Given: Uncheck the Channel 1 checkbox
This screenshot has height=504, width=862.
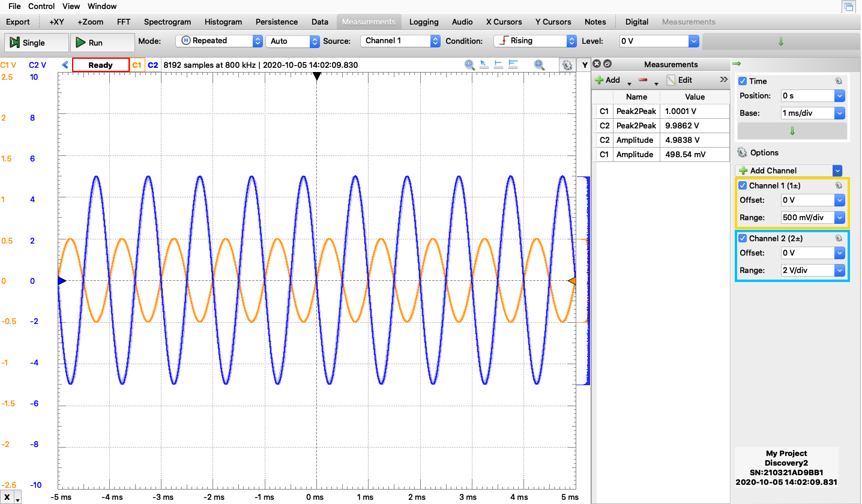Looking at the screenshot, I should pyautogui.click(x=743, y=185).
